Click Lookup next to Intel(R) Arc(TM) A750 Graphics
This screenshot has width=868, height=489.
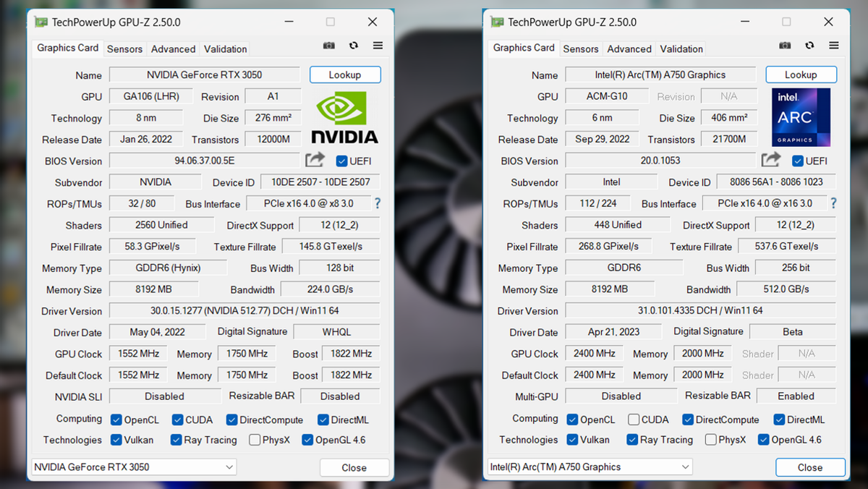point(801,75)
